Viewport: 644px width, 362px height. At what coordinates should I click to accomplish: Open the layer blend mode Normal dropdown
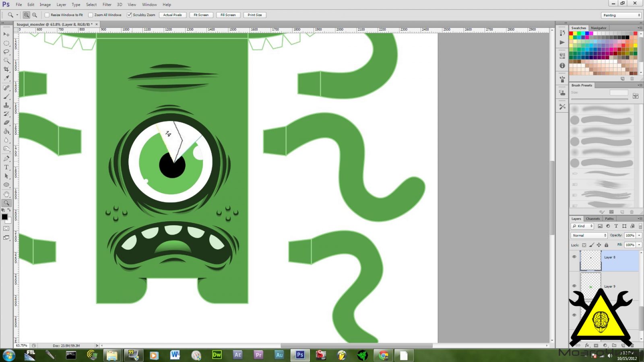(589, 235)
